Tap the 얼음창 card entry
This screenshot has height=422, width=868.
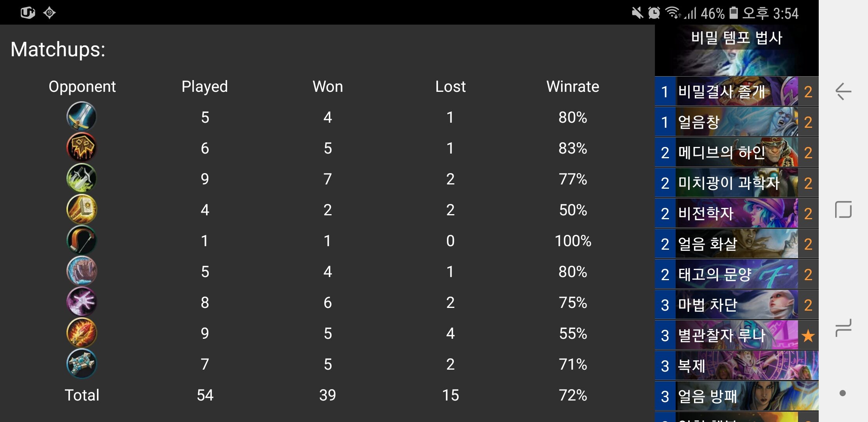(x=737, y=122)
